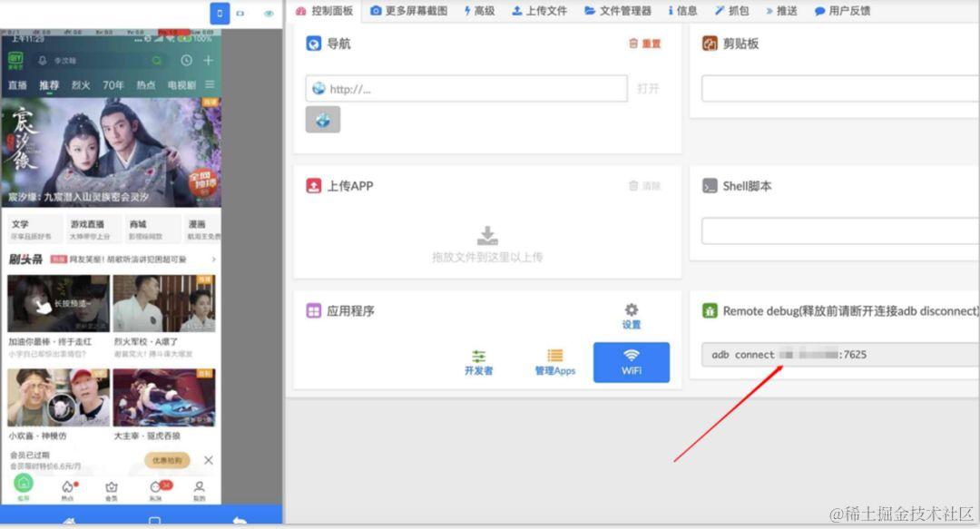Screen dimensions: 980x529
Task: Toggle the device screen visibility eye icon
Action: [x=269, y=13]
